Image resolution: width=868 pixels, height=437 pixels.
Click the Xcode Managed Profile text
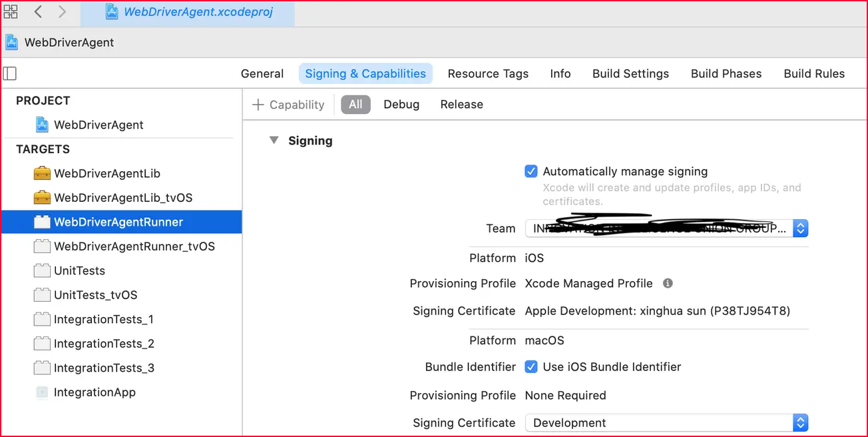588,283
